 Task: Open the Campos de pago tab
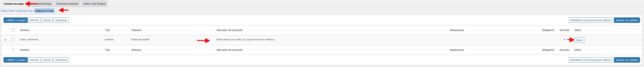pos(14,4)
